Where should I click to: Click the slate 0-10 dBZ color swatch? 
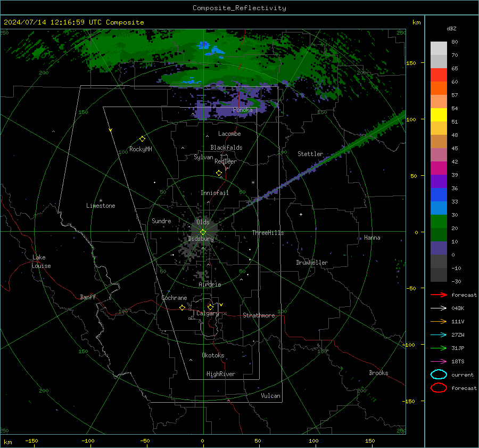pyautogui.click(x=439, y=248)
